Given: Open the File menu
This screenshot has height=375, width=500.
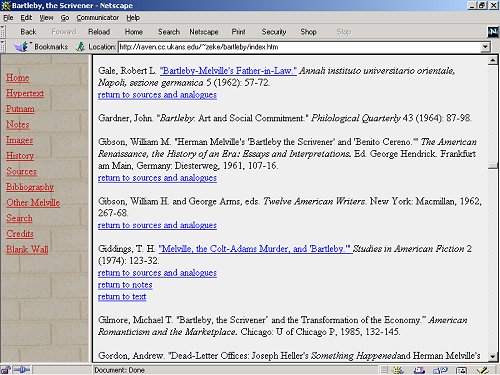Looking at the screenshot, I should (x=8, y=18).
